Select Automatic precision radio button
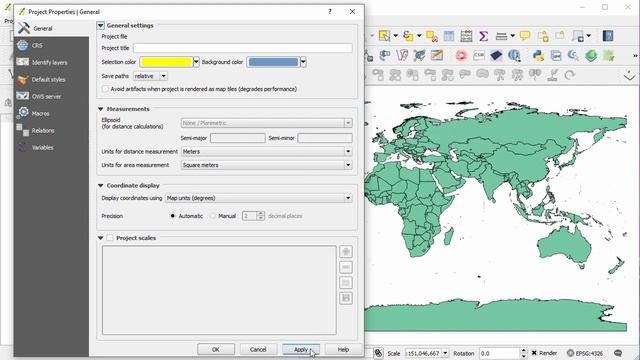640x360 pixels. 173,216
